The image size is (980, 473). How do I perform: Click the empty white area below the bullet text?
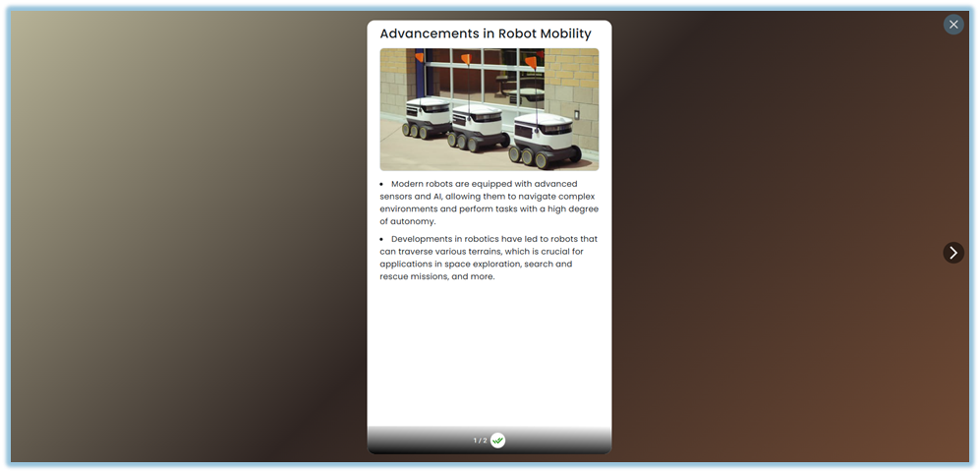pos(489,354)
